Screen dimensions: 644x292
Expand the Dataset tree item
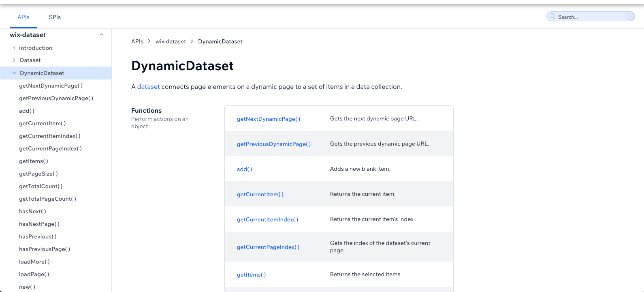point(14,60)
